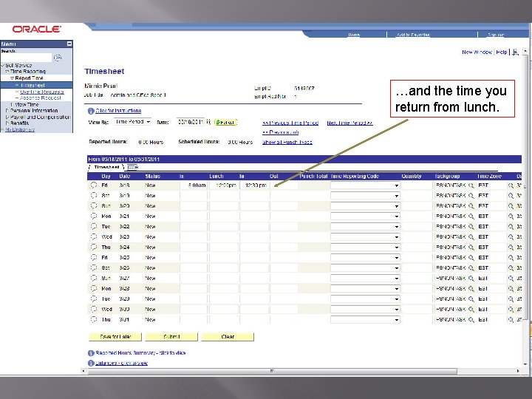The width and height of the screenshot is (532, 399).
Task: Click the Time Zone lookup magnifier for 3/18
Action: coord(511,185)
